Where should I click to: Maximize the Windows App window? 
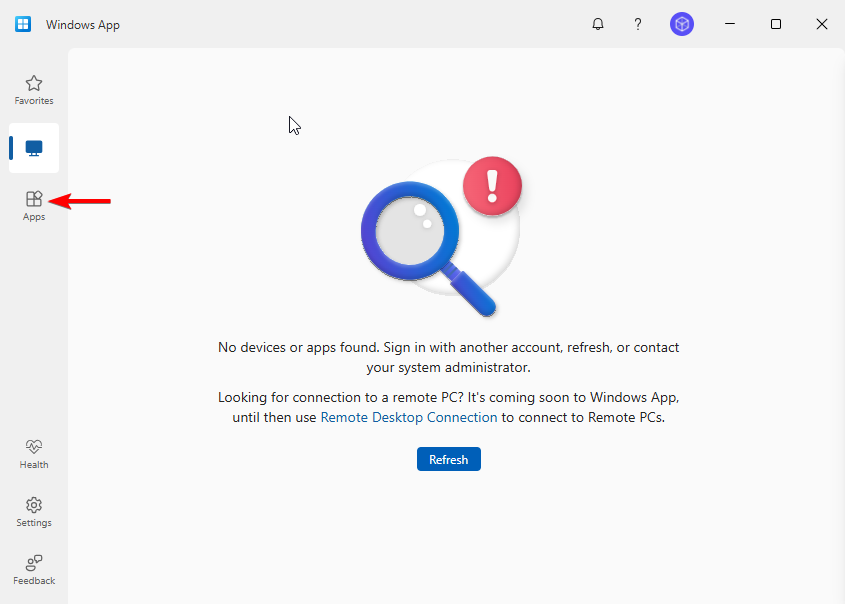coord(775,24)
